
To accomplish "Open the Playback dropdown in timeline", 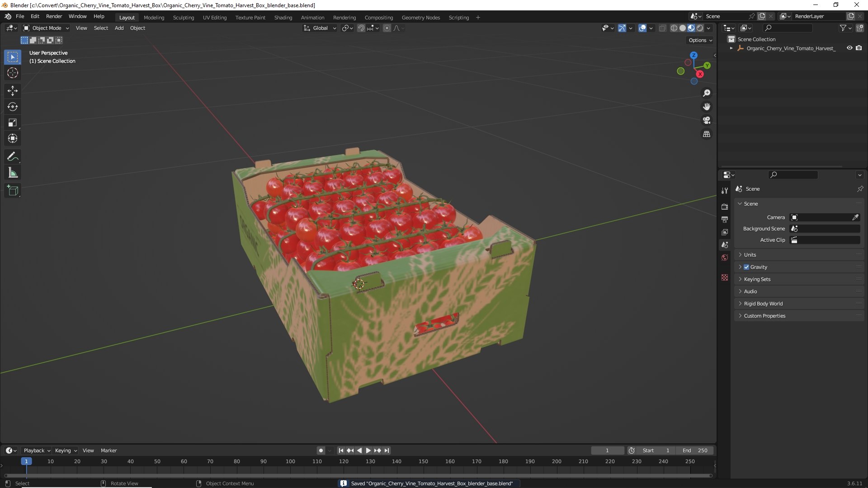I will (37, 450).
